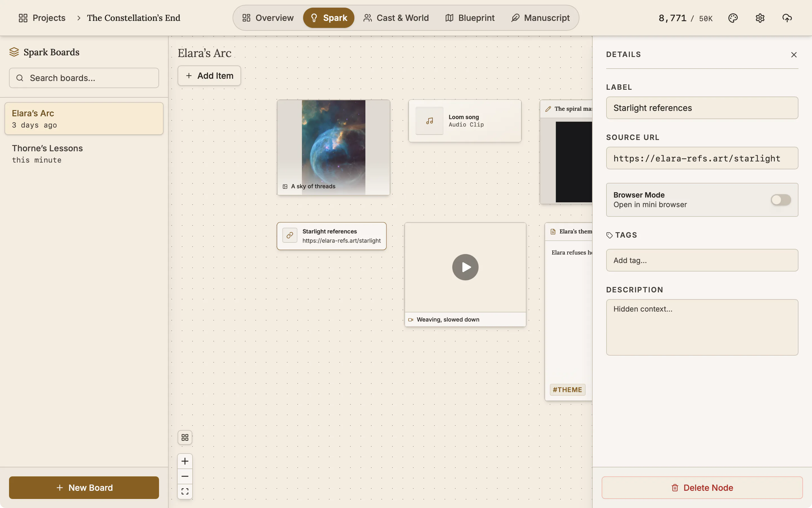Open the Manuscript tab

point(540,18)
